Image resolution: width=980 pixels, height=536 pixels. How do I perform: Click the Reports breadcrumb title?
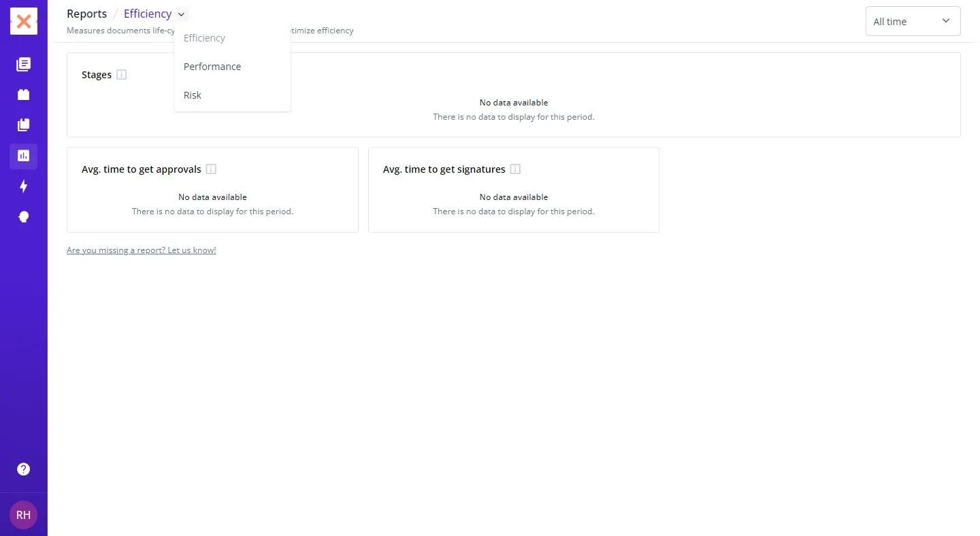coord(86,14)
